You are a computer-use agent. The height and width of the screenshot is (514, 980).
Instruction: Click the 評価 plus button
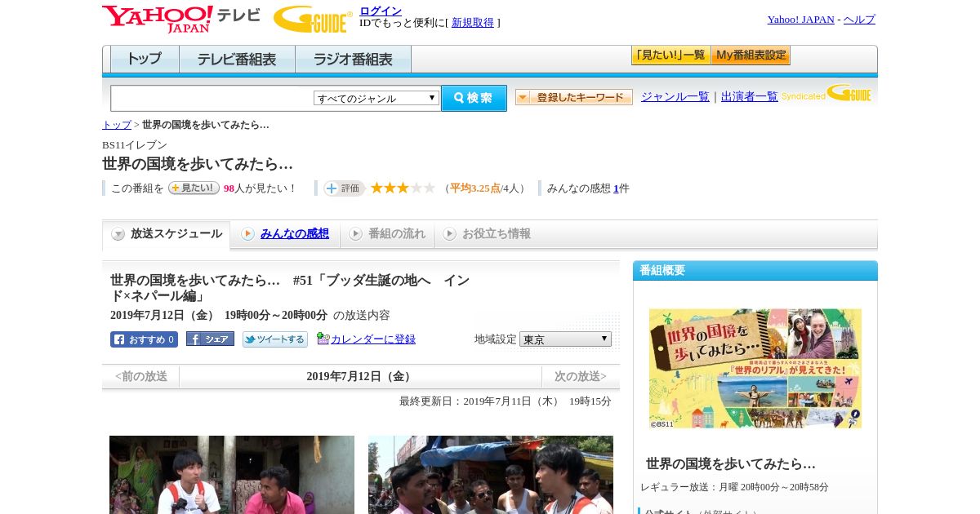point(344,188)
